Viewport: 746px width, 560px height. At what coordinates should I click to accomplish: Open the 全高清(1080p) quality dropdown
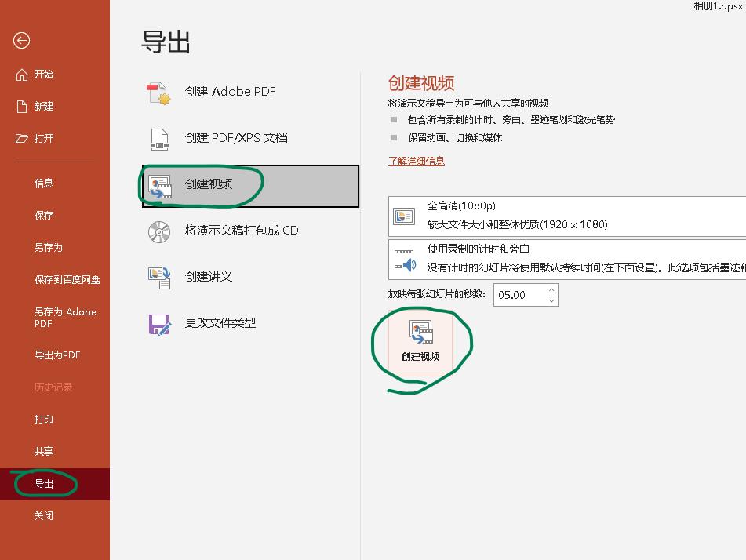tap(549, 216)
